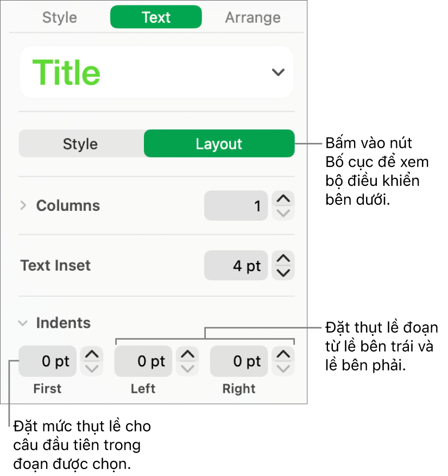
Task: Decrease Text Inset with down arrow
Action: click(283, 273)
